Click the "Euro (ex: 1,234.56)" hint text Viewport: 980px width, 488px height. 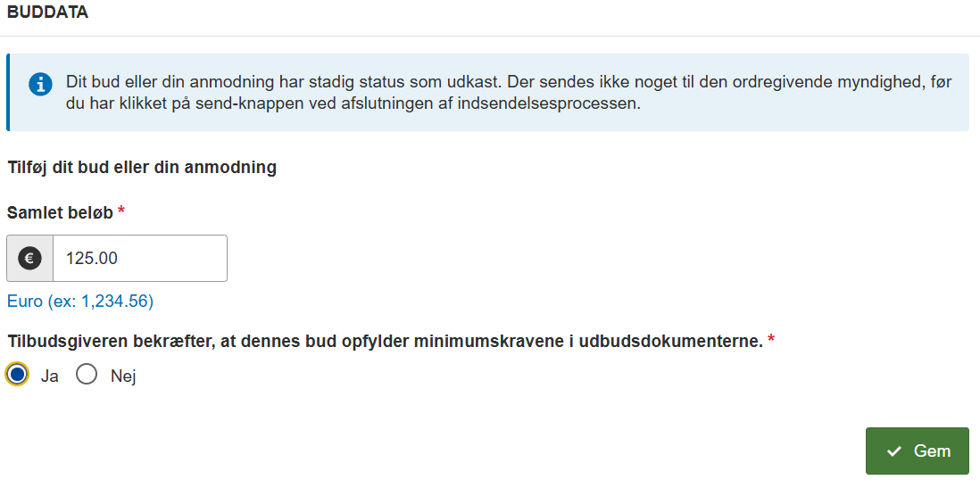point(80,302)
